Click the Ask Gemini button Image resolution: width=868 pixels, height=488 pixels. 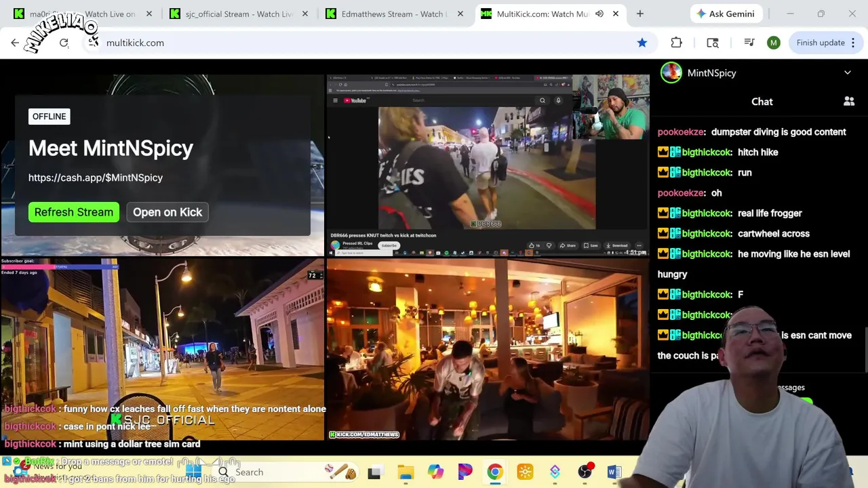(725, 14)
